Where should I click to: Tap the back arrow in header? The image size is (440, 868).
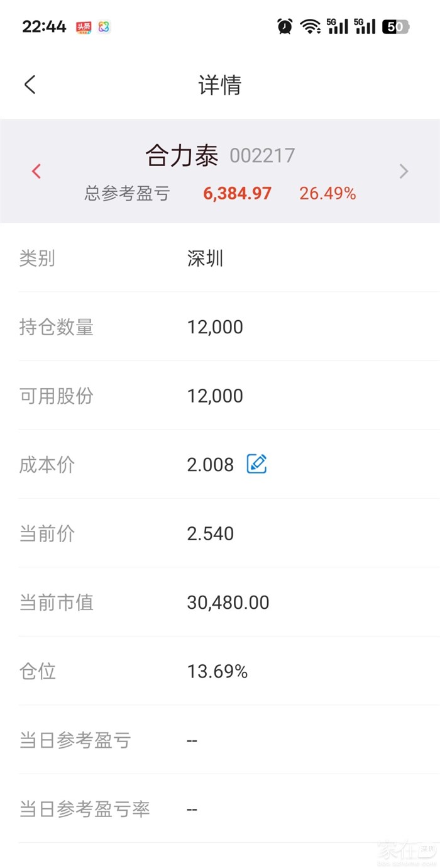30,85
